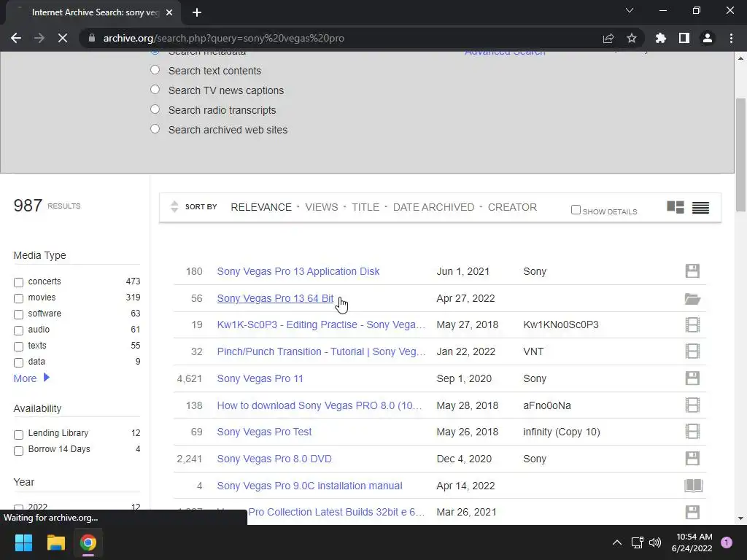Check the Borrow 14 Days filter

click(18, 451)
